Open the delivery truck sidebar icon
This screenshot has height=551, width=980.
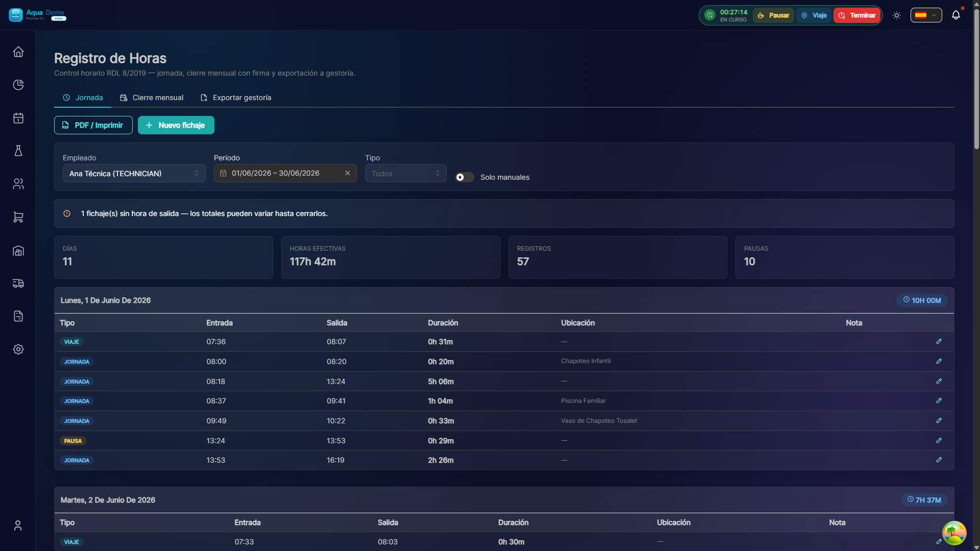[x=18, y=283]
